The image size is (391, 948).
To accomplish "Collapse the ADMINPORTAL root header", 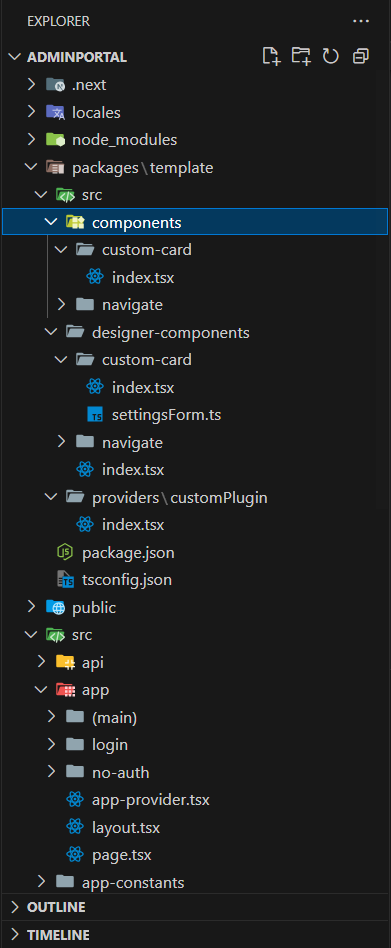I will 77,57.
